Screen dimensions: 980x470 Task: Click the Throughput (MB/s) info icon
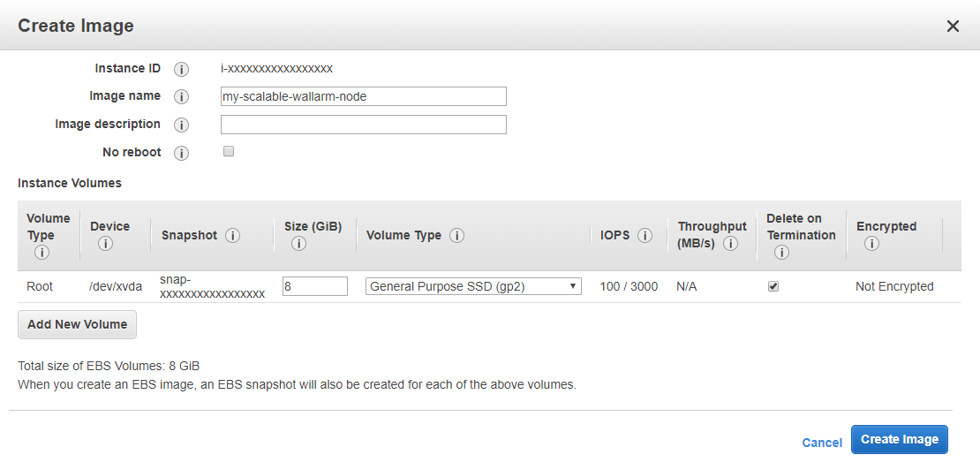(731, 244)
